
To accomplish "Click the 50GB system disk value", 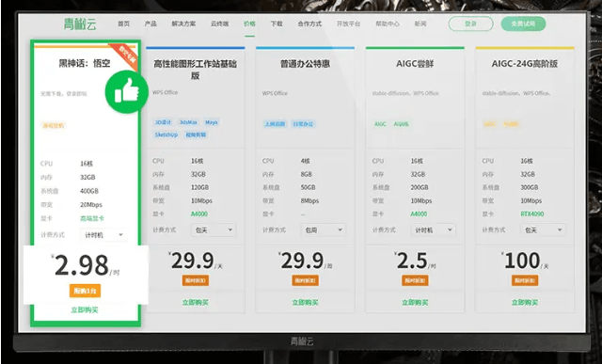I will click(x=308, y=187).
